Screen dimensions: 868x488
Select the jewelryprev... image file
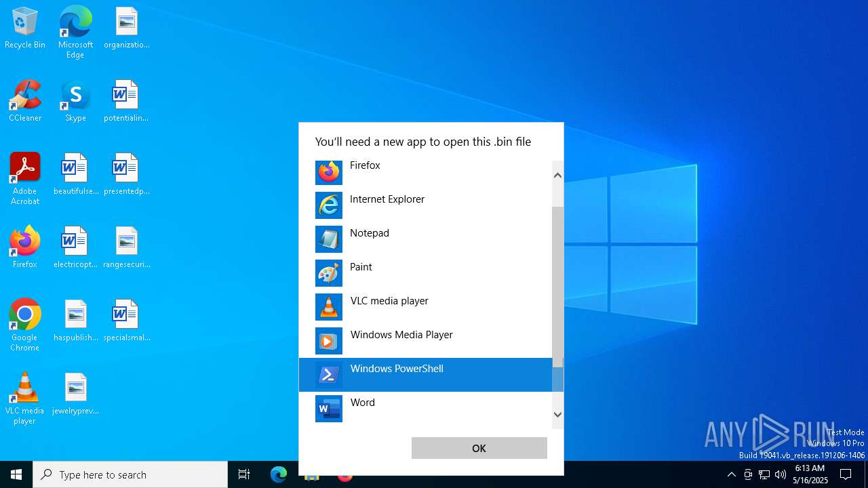click(x=75, y=394)
